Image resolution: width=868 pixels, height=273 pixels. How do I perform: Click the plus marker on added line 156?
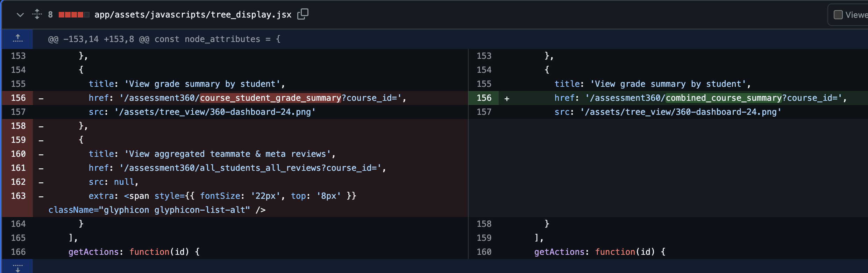click(507, 99)
